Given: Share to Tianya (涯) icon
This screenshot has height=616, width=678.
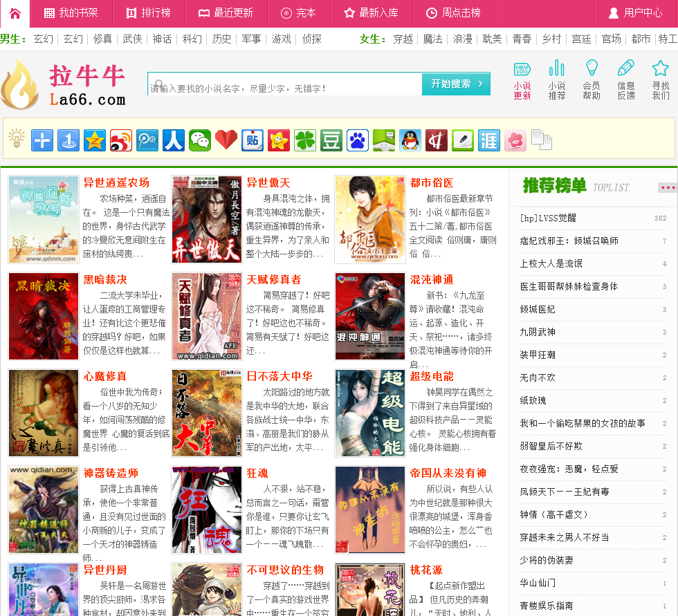Looking at the screenshot, I should 489,140.
